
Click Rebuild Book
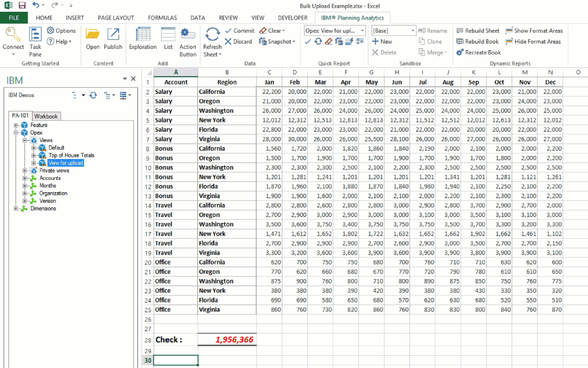click(477, 42)
